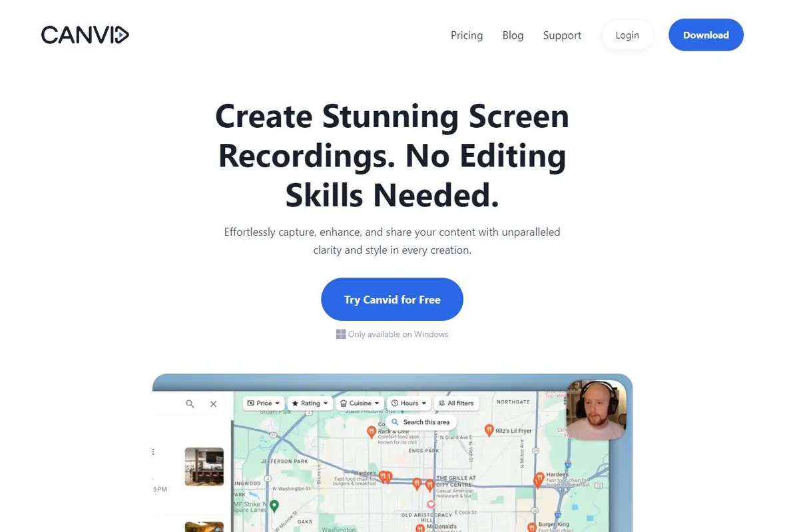Click 'Search this area' on the map
This screenshot has height=532, width=799.
coord(421,421)
